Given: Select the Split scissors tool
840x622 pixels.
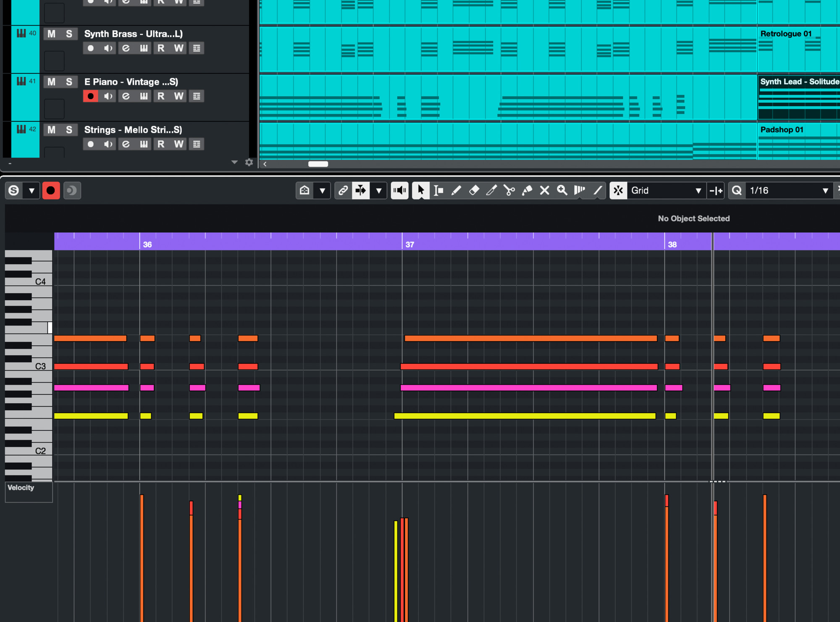Looking at the screenshot, I should coord(509,191).
